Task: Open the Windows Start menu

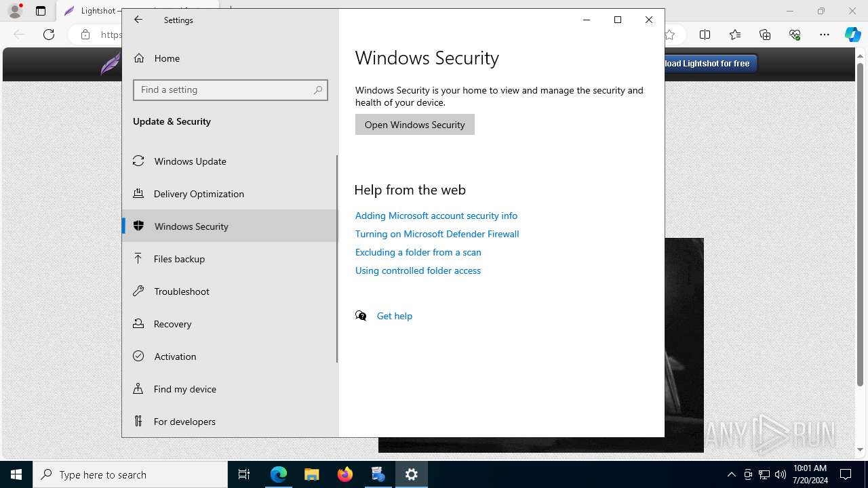Action: tap(16, 474)
